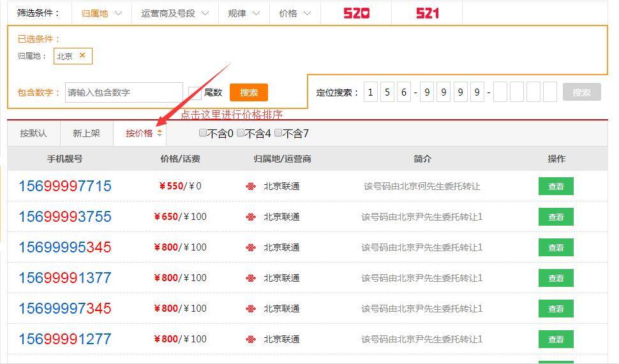619x364 pixels.
Task: Check the 不含7 option
Action: click(278, 133)
